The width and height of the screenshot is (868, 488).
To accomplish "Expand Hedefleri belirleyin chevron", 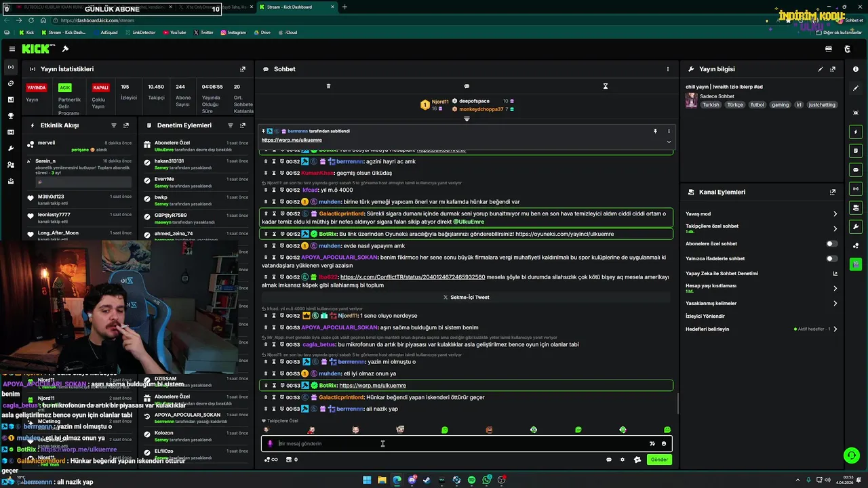I will pos(835,329).
